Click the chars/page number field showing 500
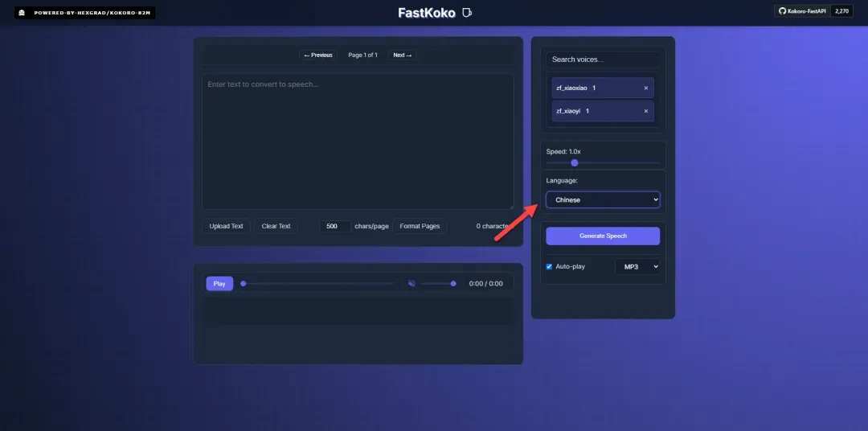Screen dimensions: 868x431 click(x=335, y=226)
